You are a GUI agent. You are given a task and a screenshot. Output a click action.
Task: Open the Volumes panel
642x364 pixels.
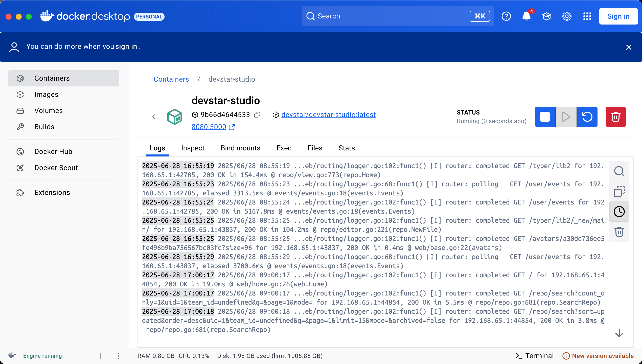(48, 110)
